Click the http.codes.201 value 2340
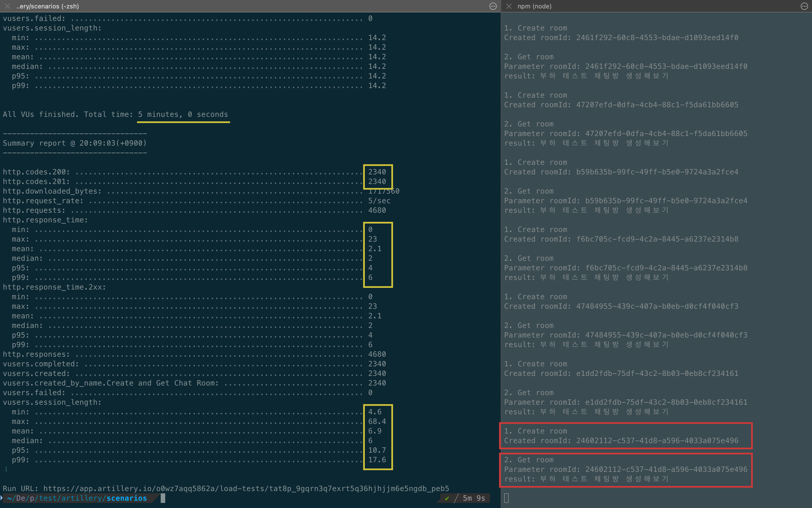The width and height of the screenshot is (812, 508). coord(377,181)
